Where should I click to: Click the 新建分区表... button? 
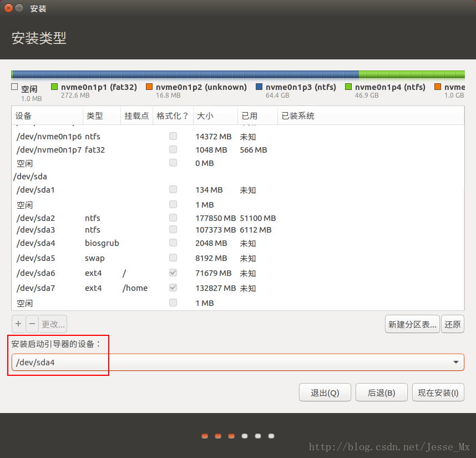412,324
